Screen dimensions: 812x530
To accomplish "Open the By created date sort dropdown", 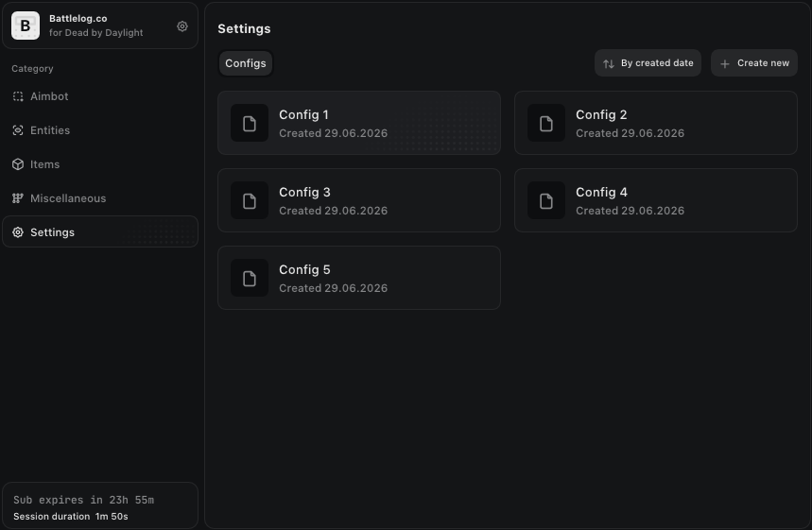I will (x=648, y=63).
